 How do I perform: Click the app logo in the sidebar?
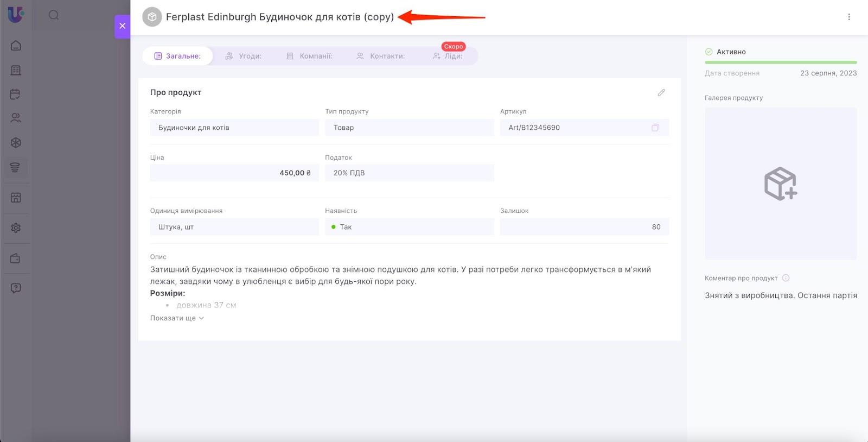pos(16,15)
